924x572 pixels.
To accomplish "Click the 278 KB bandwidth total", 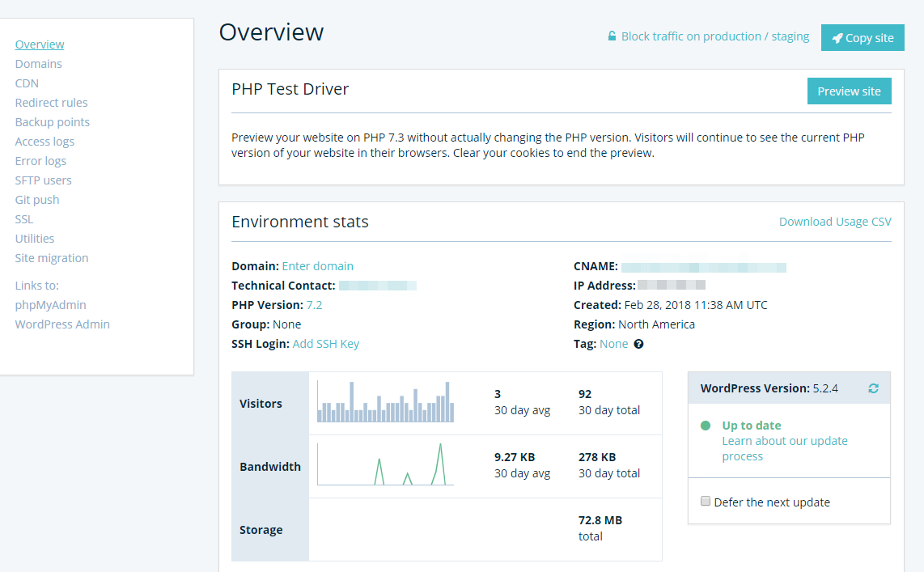I will pyautogui.click(x=597, y=457).
